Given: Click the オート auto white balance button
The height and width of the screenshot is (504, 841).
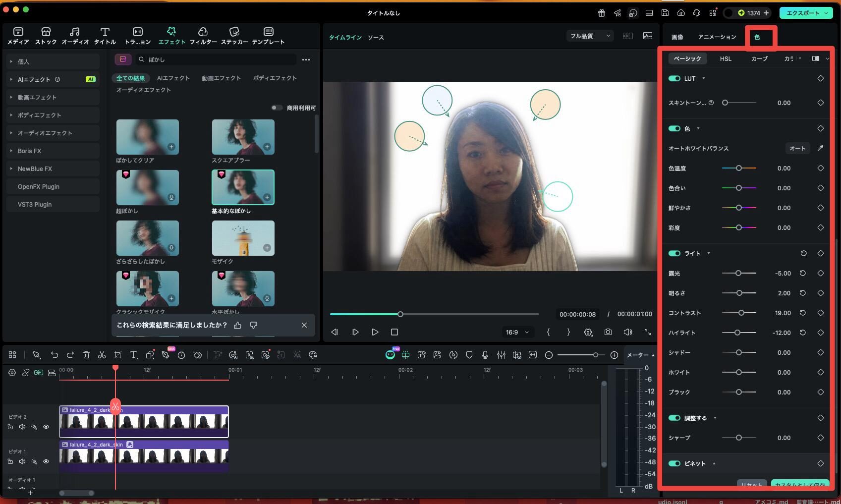Looking at the screenshot, I should 797,148.
